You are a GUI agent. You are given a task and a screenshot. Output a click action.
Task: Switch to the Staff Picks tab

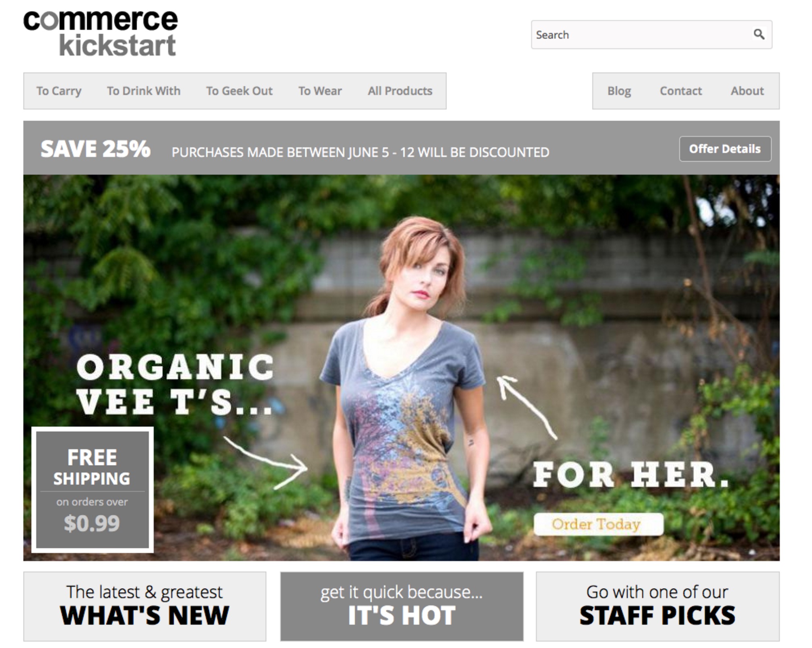[x=657, y=606]
